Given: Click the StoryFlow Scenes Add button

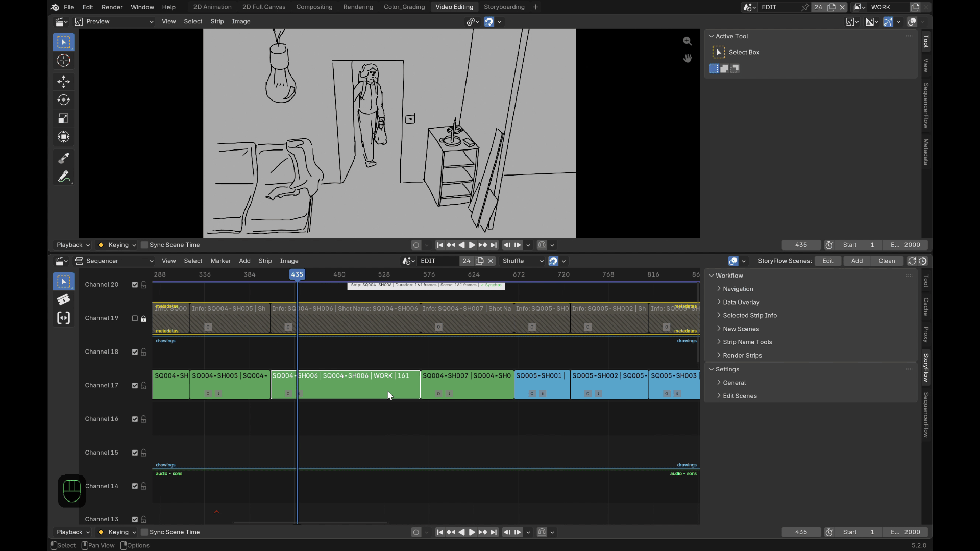Looking at the screenshot, I should 856,261.
